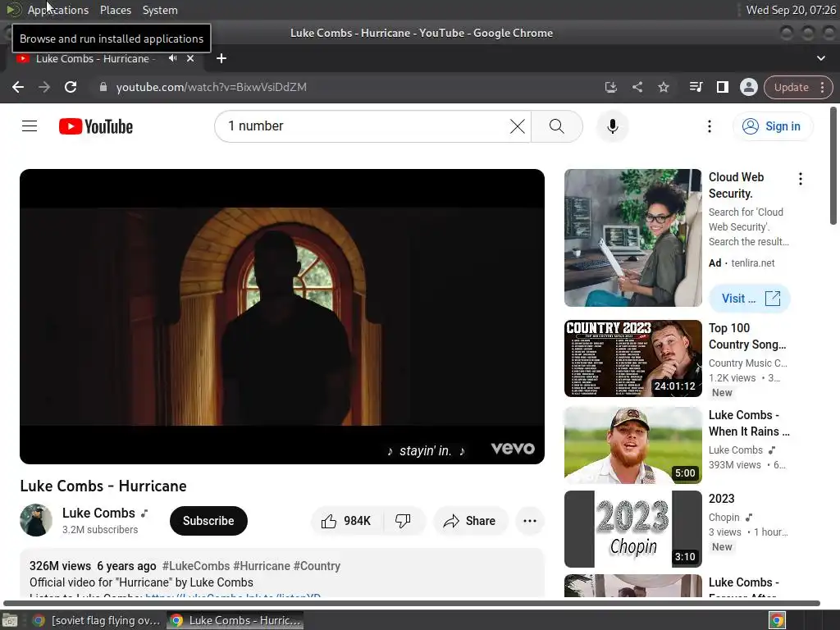Click in the search input field
The height and width of the screenshot is (630, 840).
364,126
